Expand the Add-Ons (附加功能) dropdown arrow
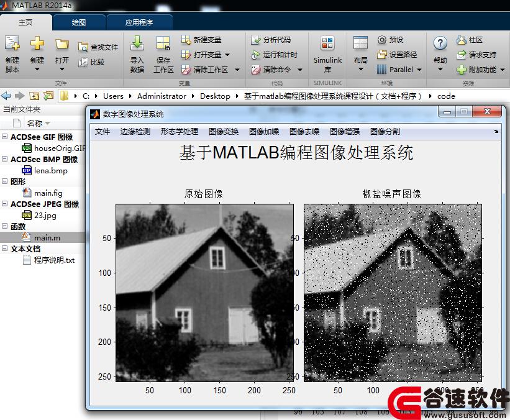Image resolution: width=510 pixels, height=420 pixels. click(x=503, y=70)
